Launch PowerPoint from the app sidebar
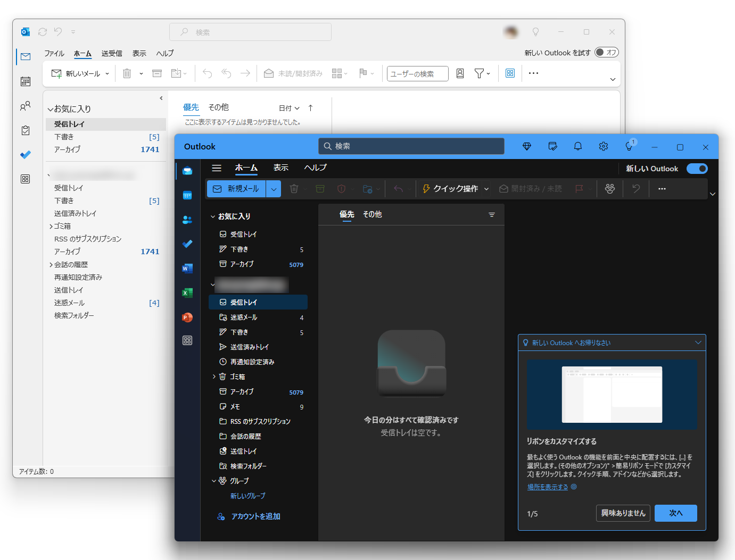This screenshot has height=560, width=735. (x=187, y=317)
